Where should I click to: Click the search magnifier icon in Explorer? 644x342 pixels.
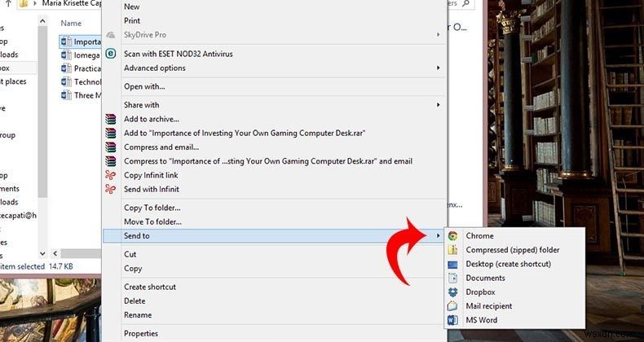465,3
